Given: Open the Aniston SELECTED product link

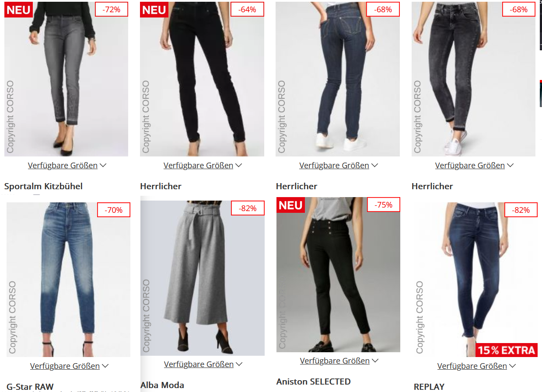Looking at the screenshot, I should point(314,382).
